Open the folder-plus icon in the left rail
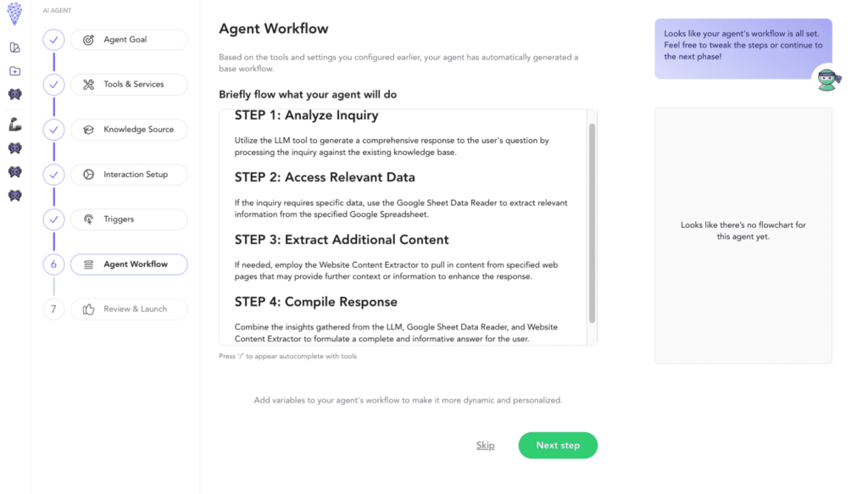 pos(14,71)
